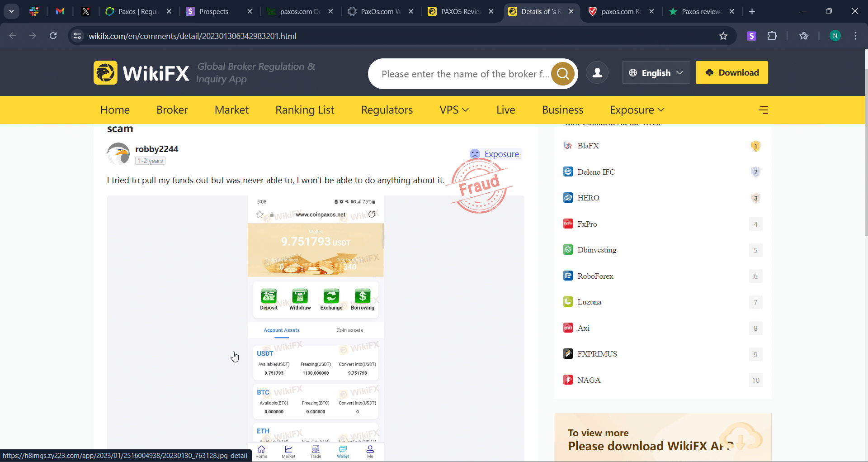Open the Regulators menu item
Viewport: 868px width, 462px height.
387,110
